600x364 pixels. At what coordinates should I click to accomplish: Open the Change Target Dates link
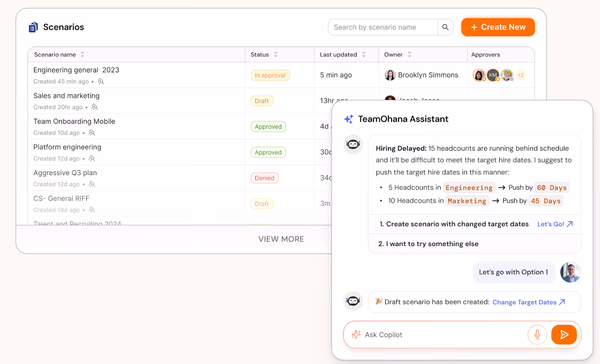pyautogui.click(x=529, y=302)
